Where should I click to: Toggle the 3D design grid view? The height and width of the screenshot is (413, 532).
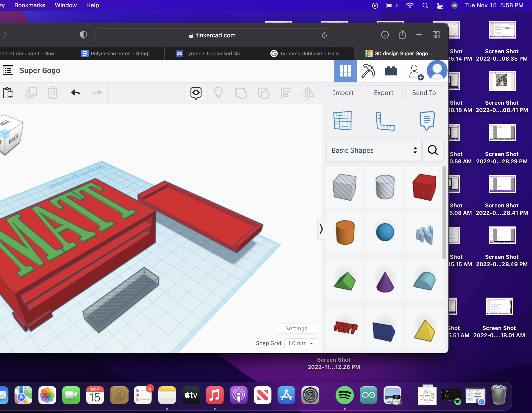point(345,71)
